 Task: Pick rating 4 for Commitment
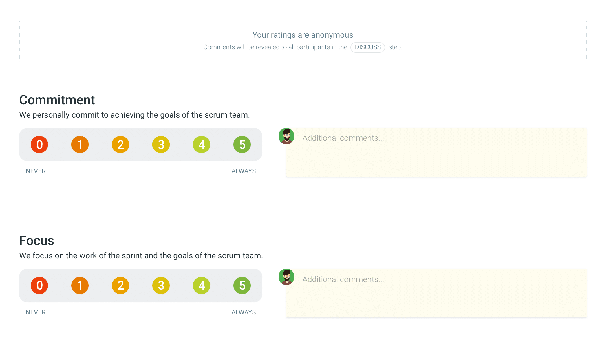coord(202,144)
